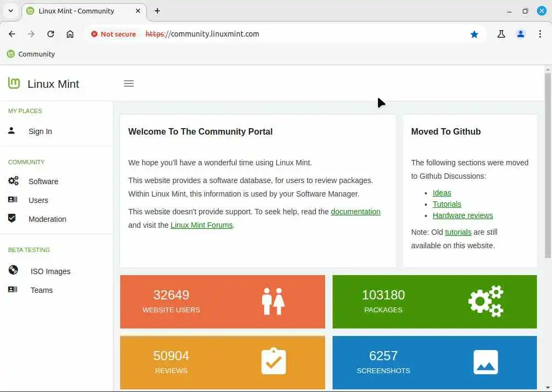Open the browser three-dot menu
Screen dimensions: 552x392
pos(540,34)
